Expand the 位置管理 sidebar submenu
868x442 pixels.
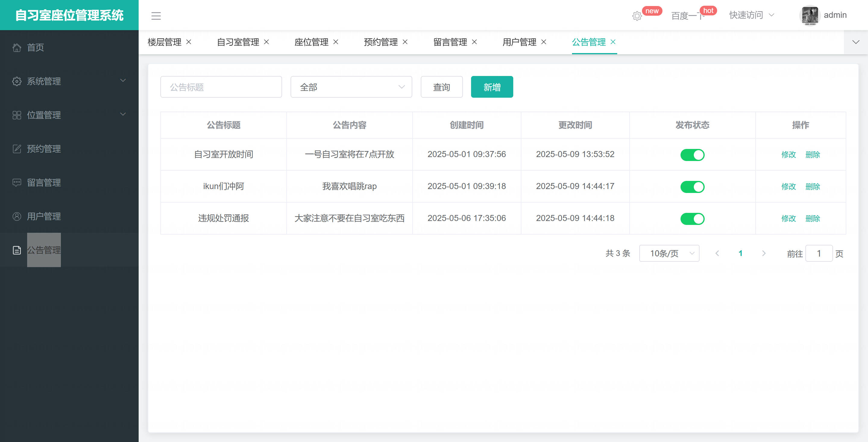click(123, 114)
